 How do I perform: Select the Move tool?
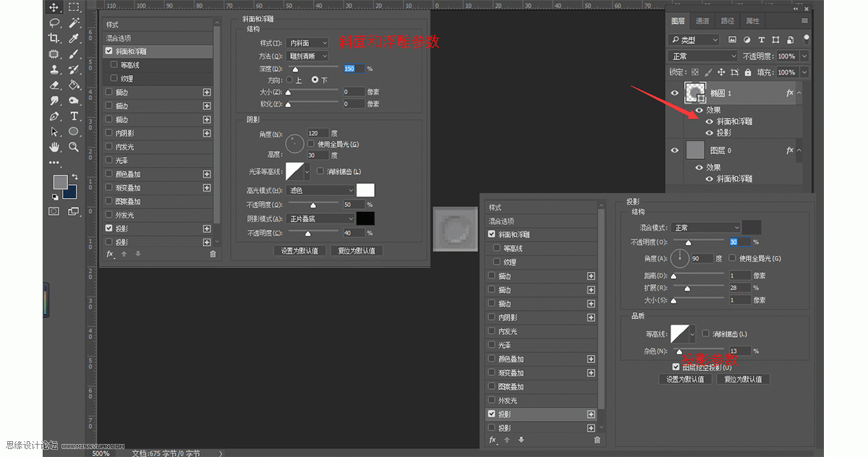pyautogui.click(x=54, y=7)
